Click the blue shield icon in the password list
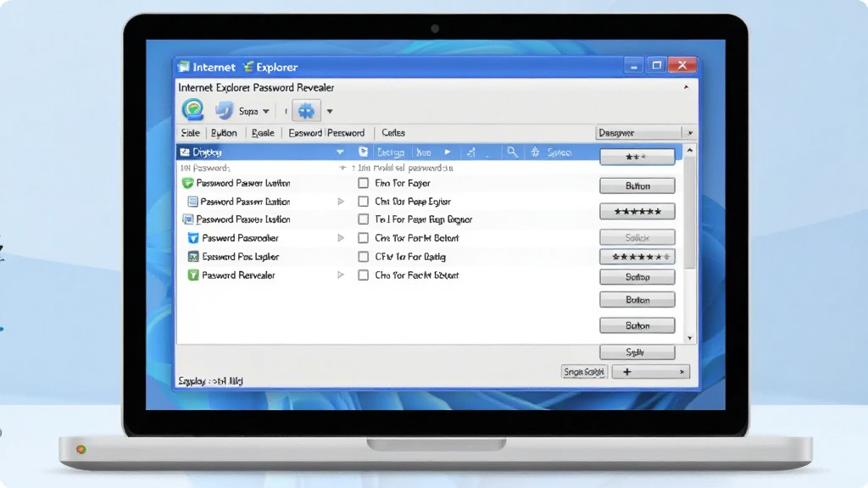 pyautogui.click(x=193, y=238)
